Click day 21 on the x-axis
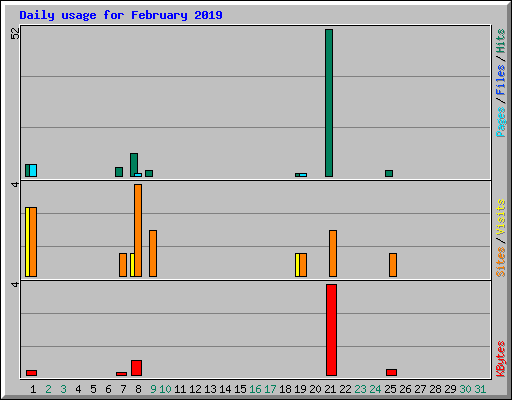 (x=330, y=389)
